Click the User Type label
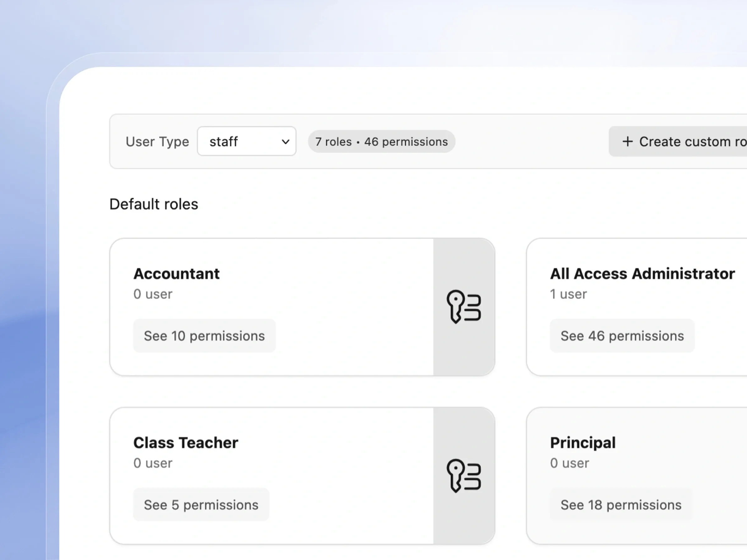The image size is (747, 560). (x=157, y=142)
